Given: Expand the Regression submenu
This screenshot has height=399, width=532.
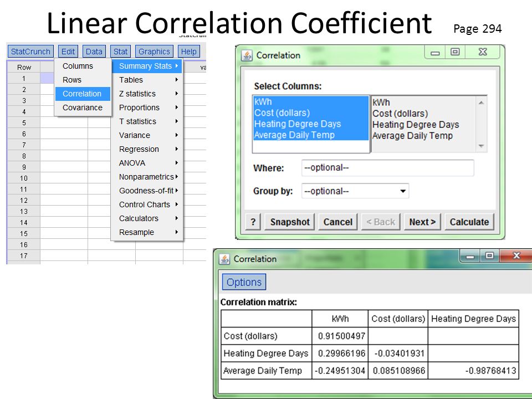Looking at the screenshot, I should 147,149.
